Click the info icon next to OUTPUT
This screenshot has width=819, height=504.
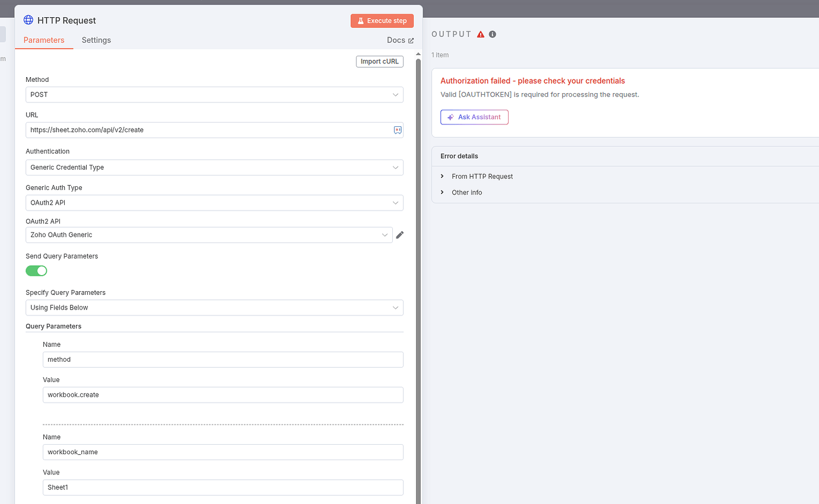click(492, 34)
